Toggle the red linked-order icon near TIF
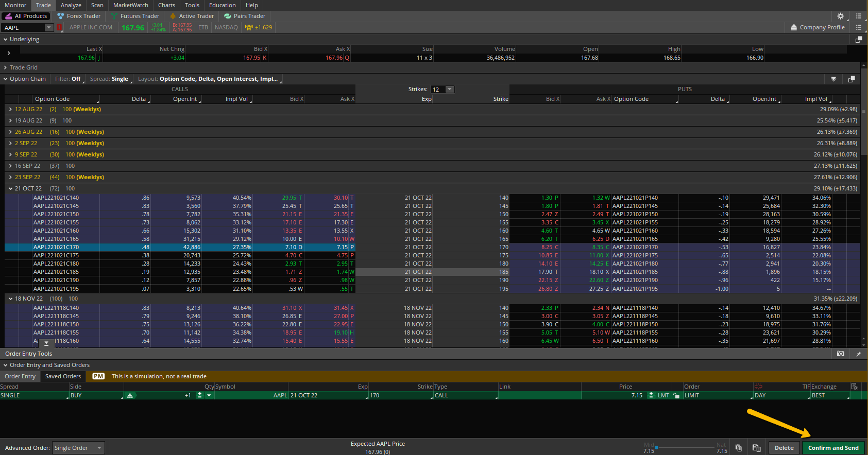 point(758,387)
